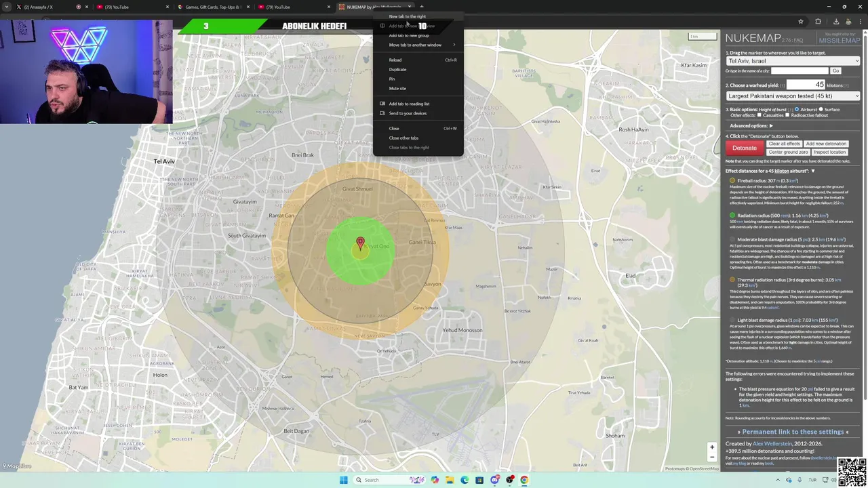
Task: Open a new tab with plus button
Action: pyautogui.click(x=422, y=7)
